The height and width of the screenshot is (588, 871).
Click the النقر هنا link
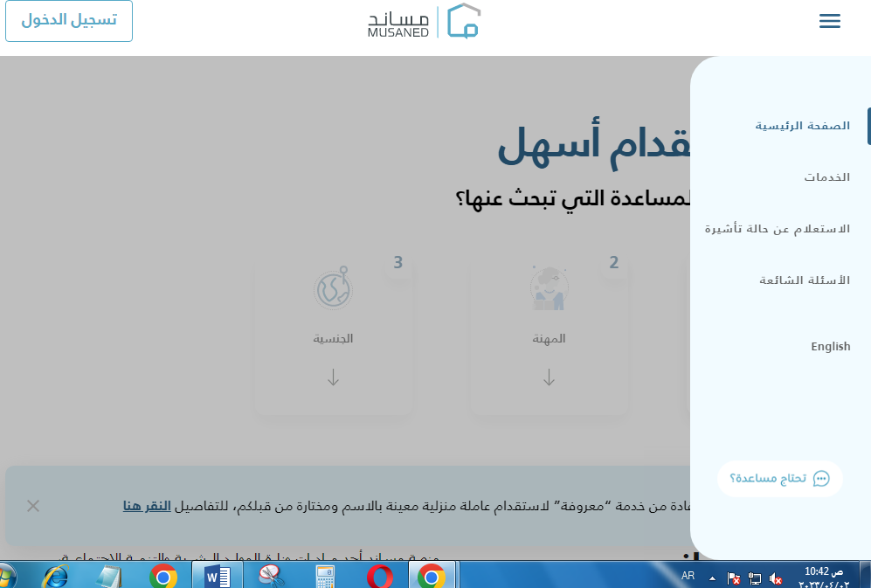[147, 506]
